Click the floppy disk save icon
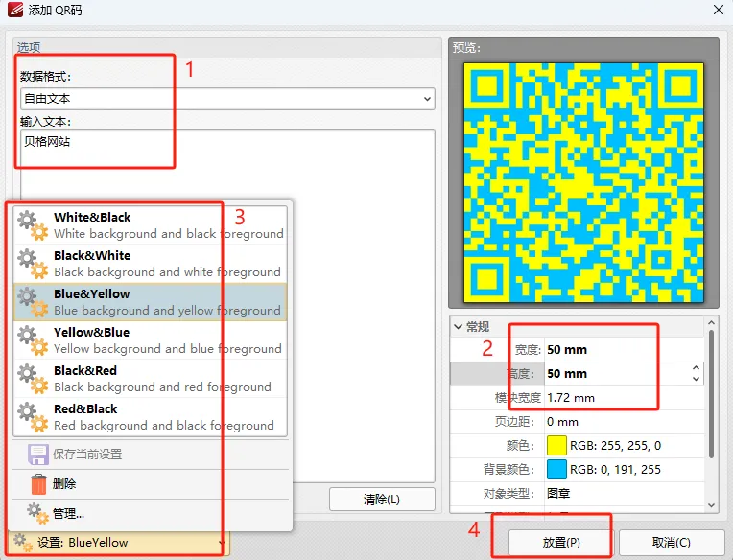This screenshot has width=733, height=560. click(37, 455)
